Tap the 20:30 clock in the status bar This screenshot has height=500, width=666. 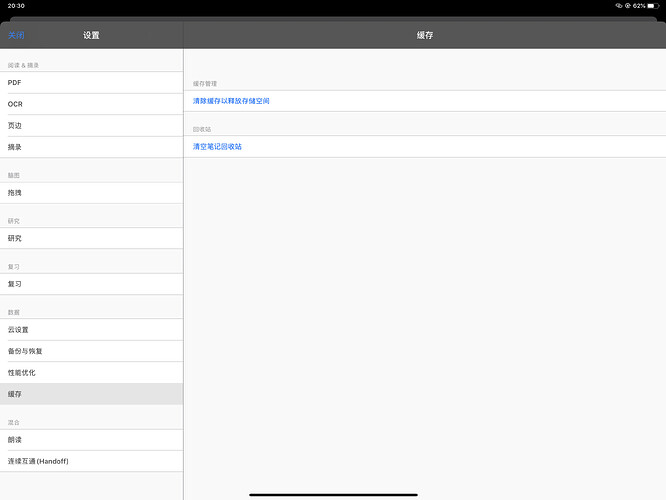16,6
